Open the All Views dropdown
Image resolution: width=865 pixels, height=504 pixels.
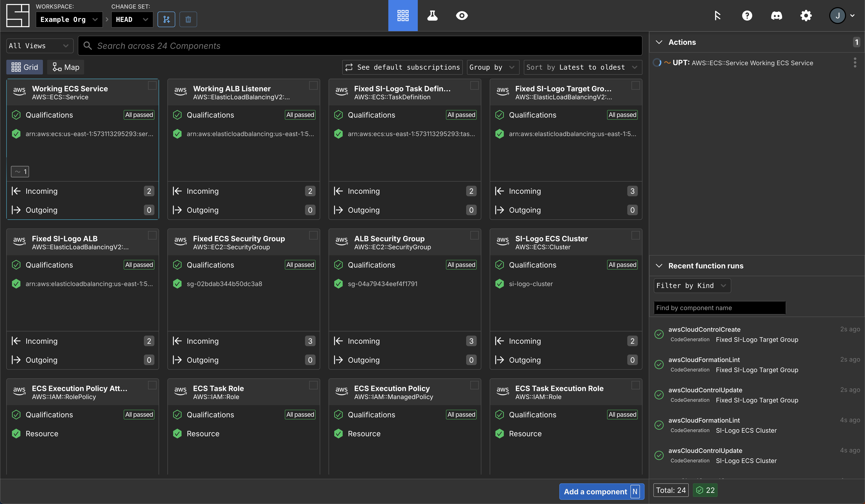(x=40, y=46)
